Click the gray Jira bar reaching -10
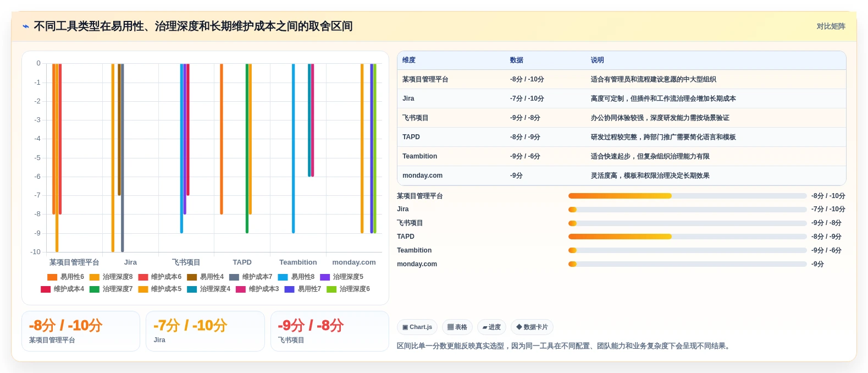The height and width of the screenshot is (373, 868). coord(123,158)
